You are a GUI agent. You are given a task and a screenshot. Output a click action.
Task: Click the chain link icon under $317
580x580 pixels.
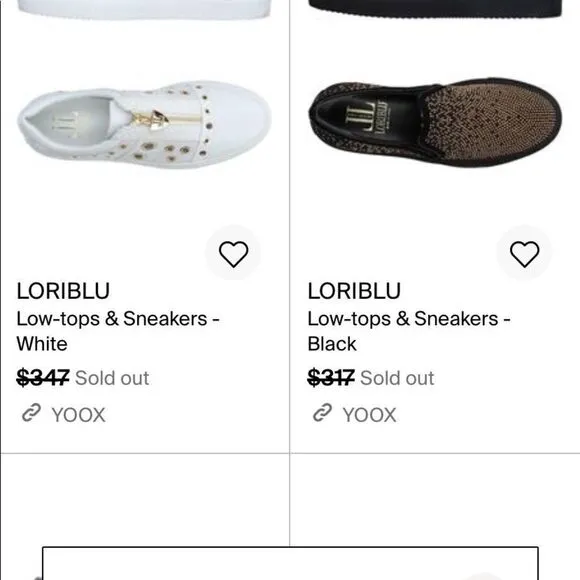[322, 413]
